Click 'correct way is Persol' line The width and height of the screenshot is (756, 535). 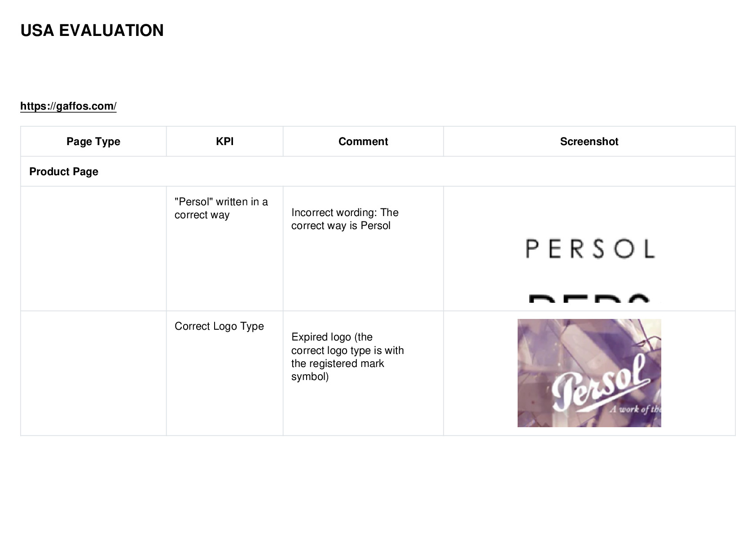[x=341, y=225]
